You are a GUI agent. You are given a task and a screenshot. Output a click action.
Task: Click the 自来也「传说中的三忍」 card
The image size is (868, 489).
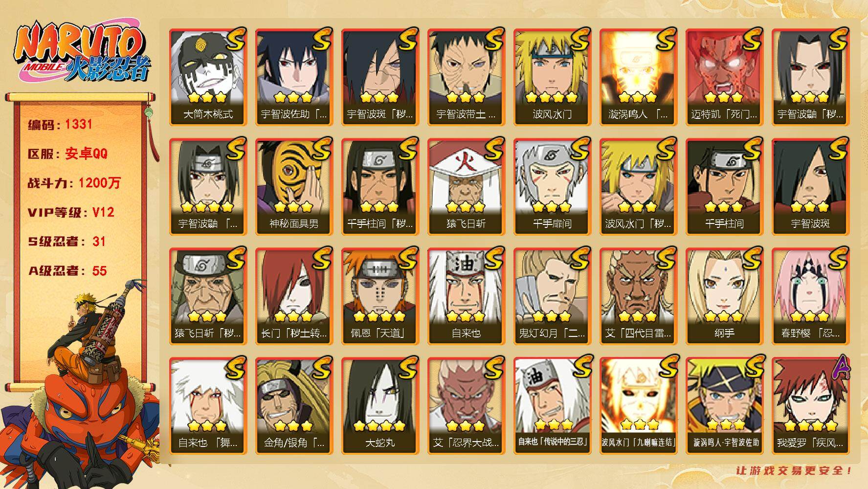click(552, 406)
